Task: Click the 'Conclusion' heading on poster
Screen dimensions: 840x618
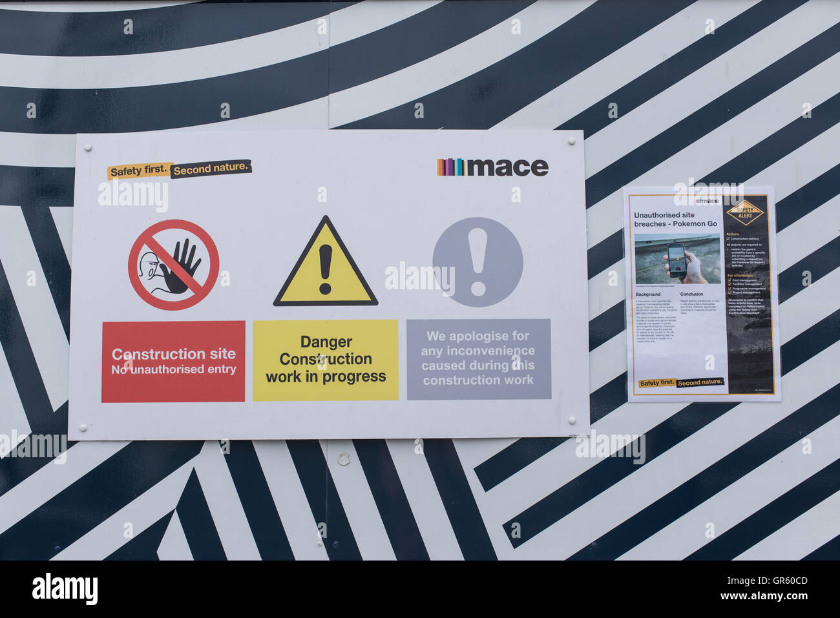Action: (691, 294)
